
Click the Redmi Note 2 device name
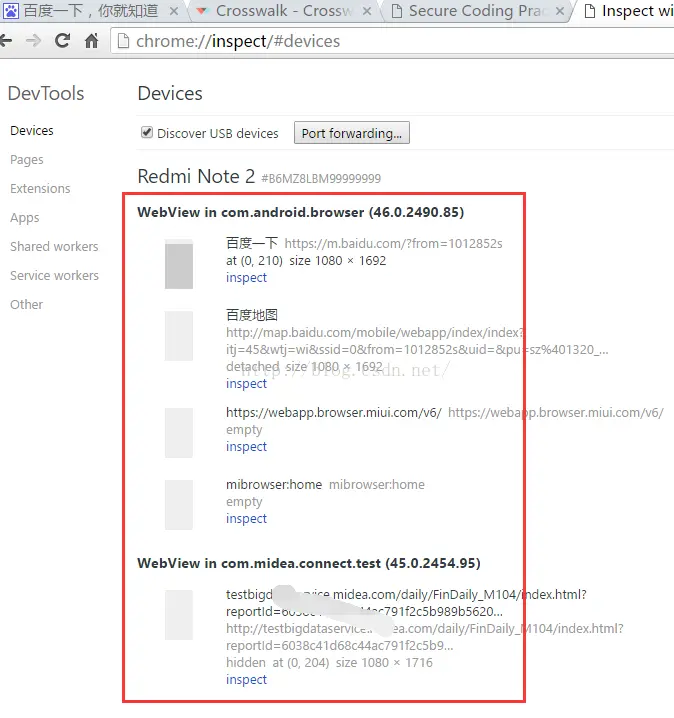coord(196,176)
